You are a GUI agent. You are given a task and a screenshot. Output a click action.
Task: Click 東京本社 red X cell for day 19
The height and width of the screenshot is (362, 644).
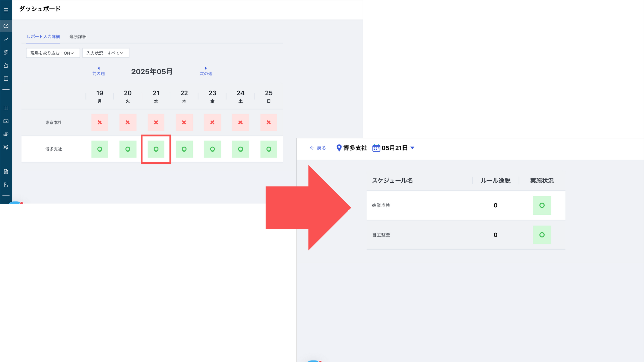click(x=100, y=122)
